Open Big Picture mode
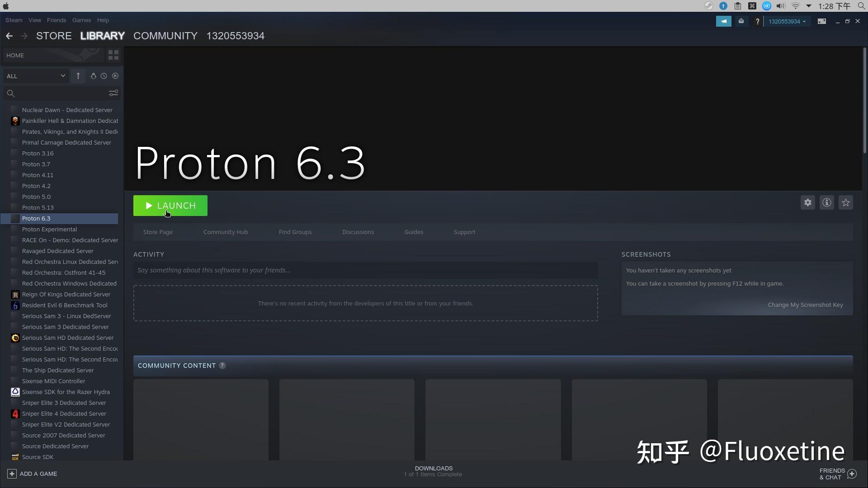Screen dimensions: 868x488 coord(822,21)
